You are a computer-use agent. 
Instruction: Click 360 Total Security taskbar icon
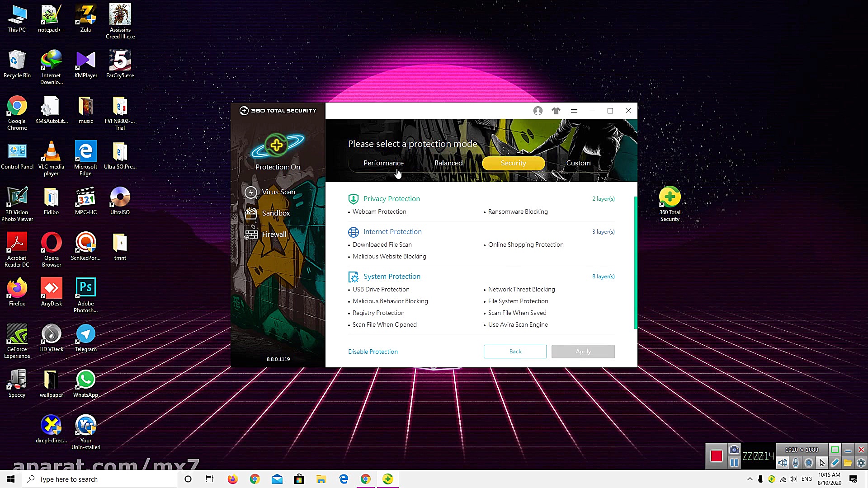(387, 479)
